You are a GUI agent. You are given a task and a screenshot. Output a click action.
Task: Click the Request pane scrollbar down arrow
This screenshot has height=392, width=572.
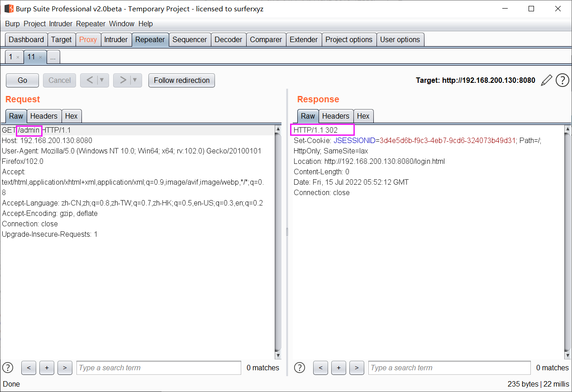(278, 356)
